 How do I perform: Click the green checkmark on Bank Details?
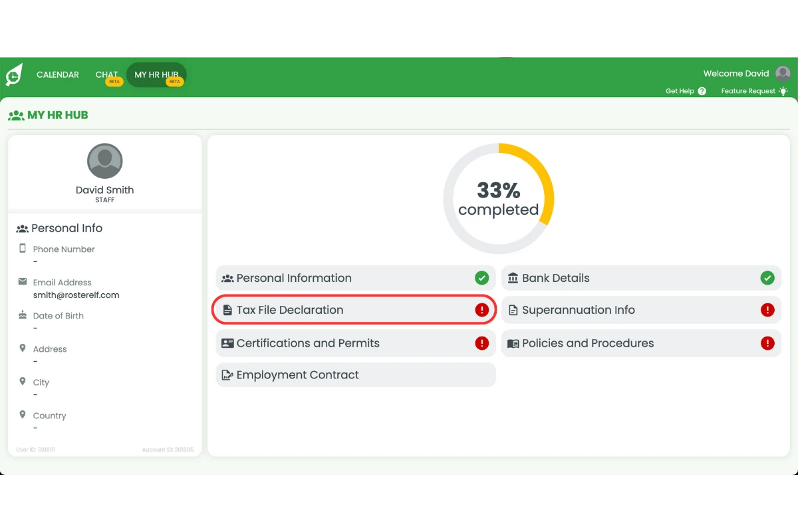[767, 278]
